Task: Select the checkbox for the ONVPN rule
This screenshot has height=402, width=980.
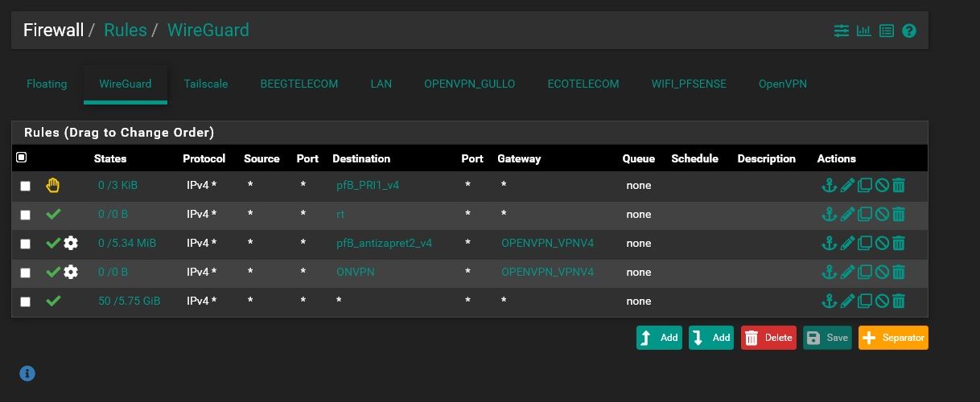Action: pyautogui.click(x=26, y=273)
